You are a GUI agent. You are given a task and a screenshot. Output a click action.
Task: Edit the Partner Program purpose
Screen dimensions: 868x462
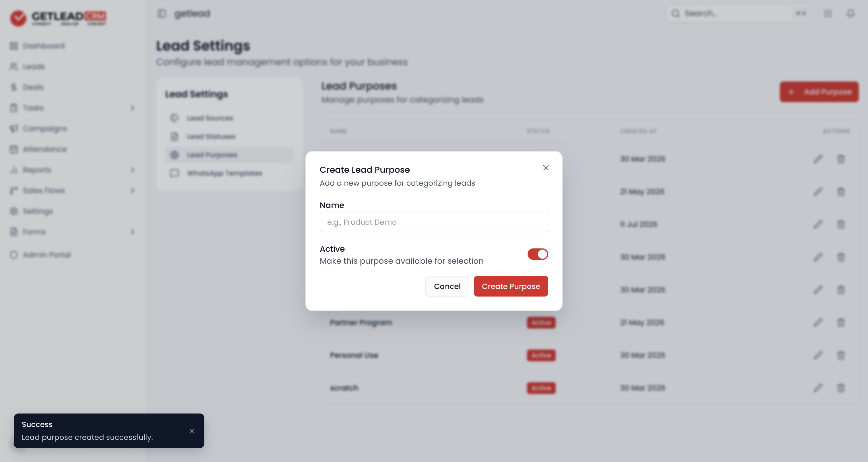coord(818,323)
